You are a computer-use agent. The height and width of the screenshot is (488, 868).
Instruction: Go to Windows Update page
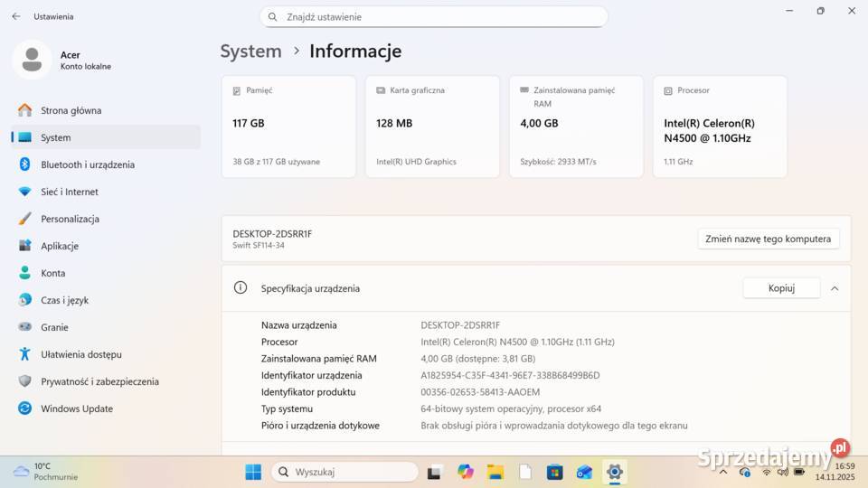pyautogui.click(x=76, y=408)
